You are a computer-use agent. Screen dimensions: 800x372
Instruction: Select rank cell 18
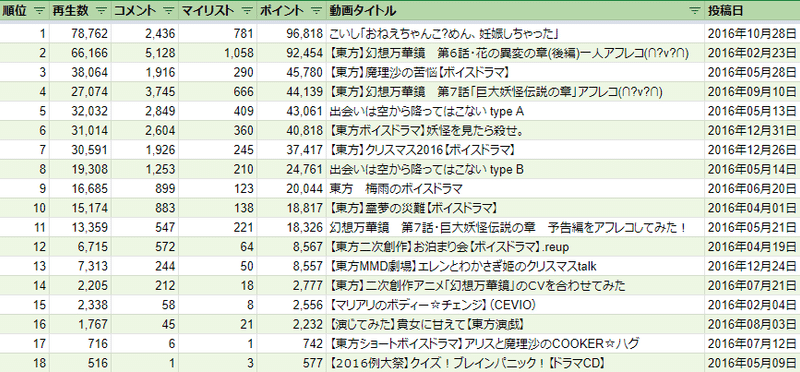click(24, 363)
